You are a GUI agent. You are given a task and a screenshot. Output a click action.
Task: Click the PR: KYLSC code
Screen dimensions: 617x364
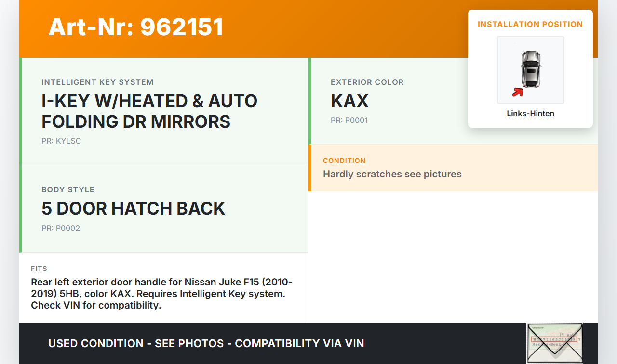61,141
